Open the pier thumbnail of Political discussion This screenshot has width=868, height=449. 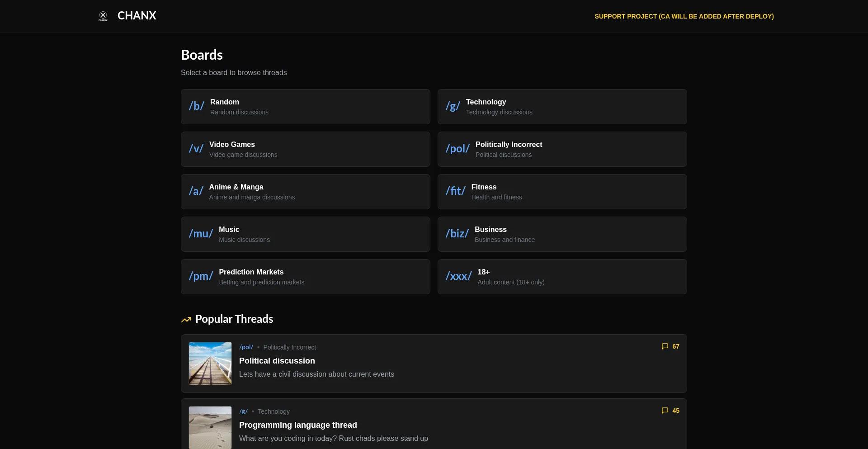210,364
